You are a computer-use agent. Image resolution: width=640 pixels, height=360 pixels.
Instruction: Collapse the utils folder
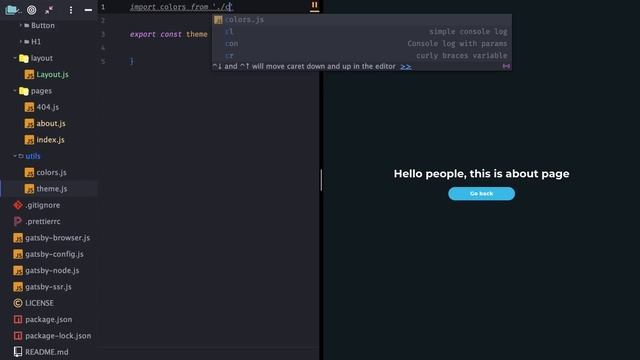15,156
